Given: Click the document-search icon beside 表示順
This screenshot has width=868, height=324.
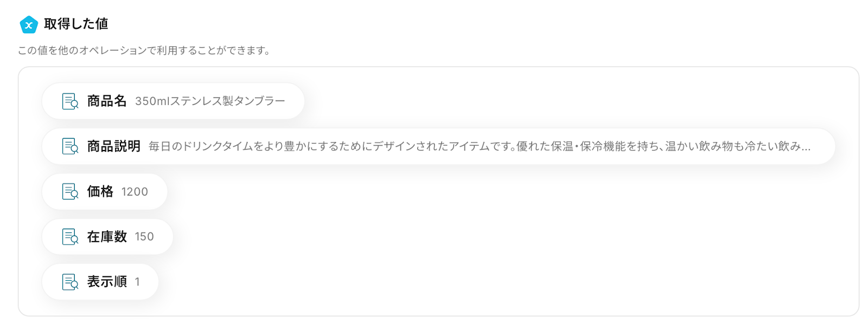Looking at the screenshot, I should [70, 282].
